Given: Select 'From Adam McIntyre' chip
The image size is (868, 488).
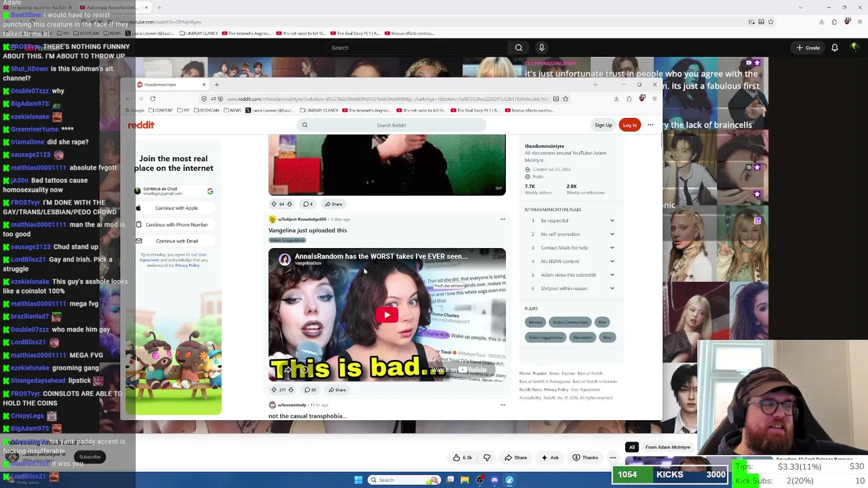Looking at the screenshot, I should click(668, 447).
